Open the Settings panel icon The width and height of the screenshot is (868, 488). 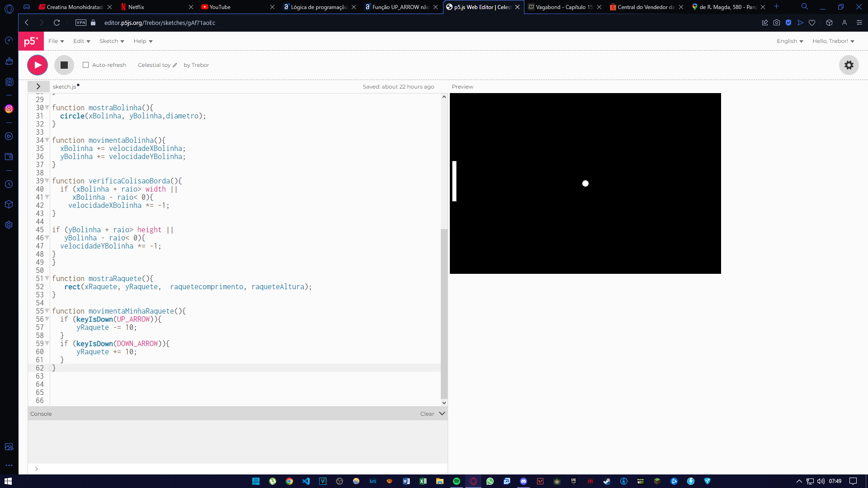[849, 65]
